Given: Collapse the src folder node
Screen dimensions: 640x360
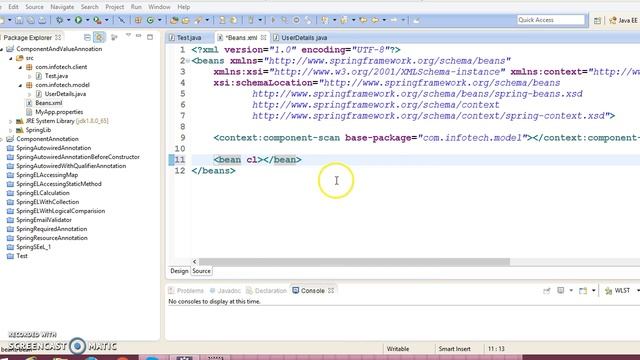Looking at the screenshot, I should coord(11,58).
